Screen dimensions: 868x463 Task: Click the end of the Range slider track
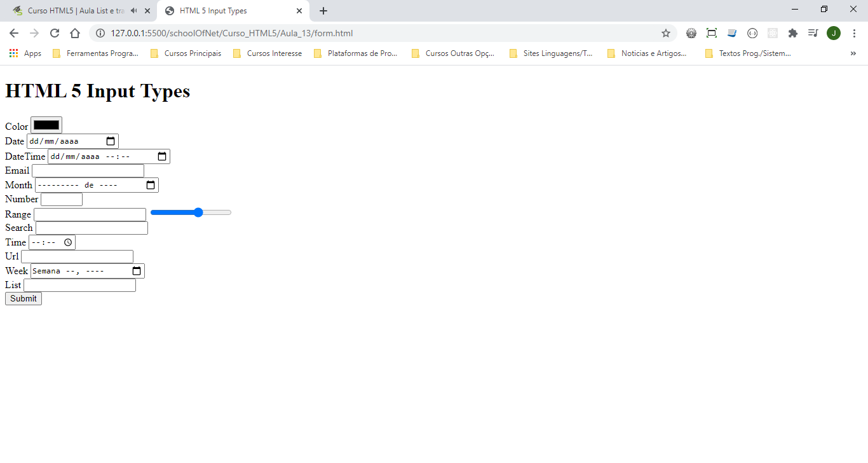point(229,212)
